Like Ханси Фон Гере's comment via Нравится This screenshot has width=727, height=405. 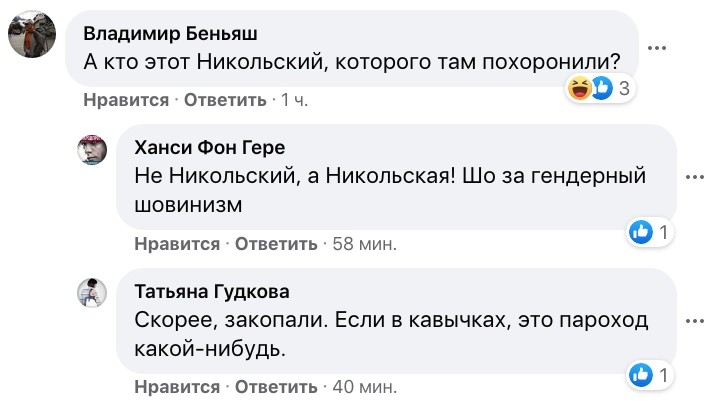[176, 244]
